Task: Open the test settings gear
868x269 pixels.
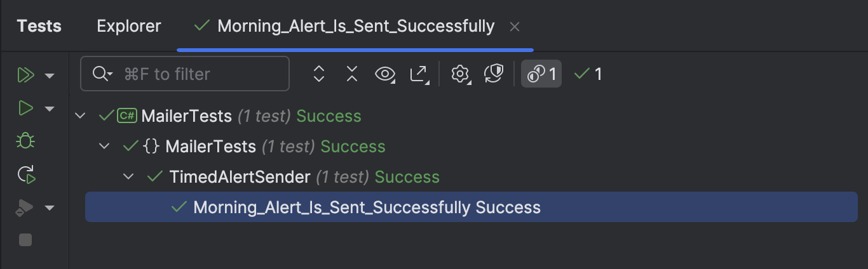Action: click(460, 74)
